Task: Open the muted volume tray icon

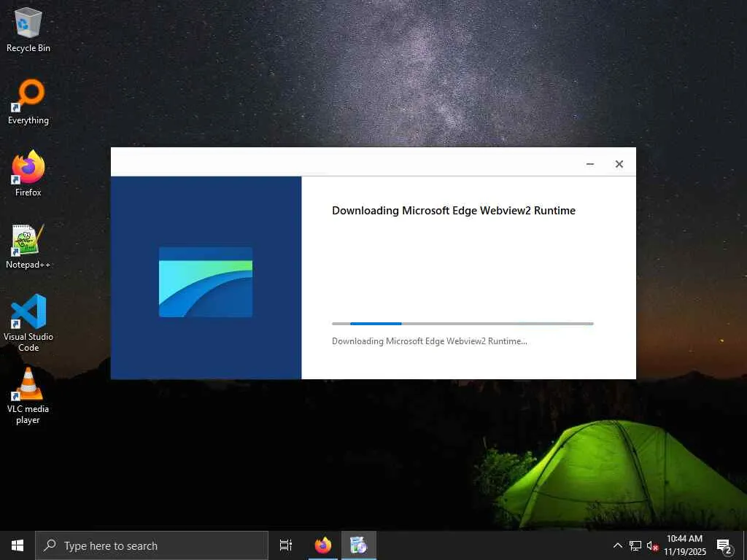Action: 652,545
